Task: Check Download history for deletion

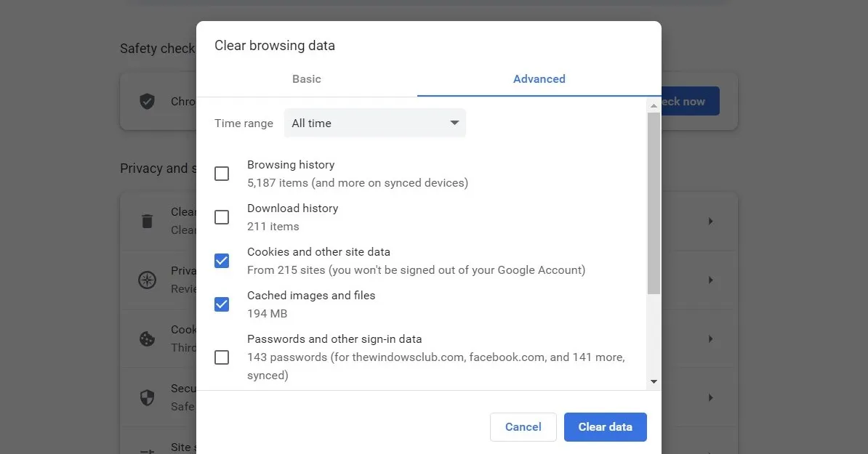Action: tap(222, 216)
